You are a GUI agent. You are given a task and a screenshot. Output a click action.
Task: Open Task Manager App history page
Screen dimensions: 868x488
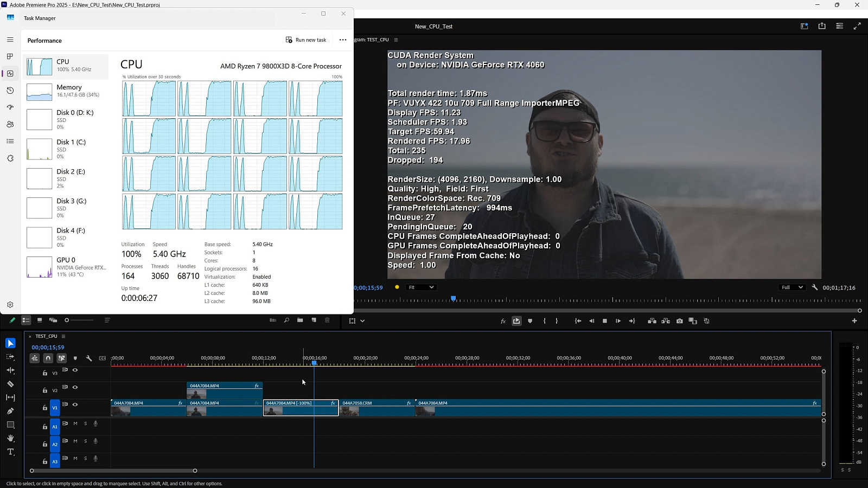click(10, 91)
